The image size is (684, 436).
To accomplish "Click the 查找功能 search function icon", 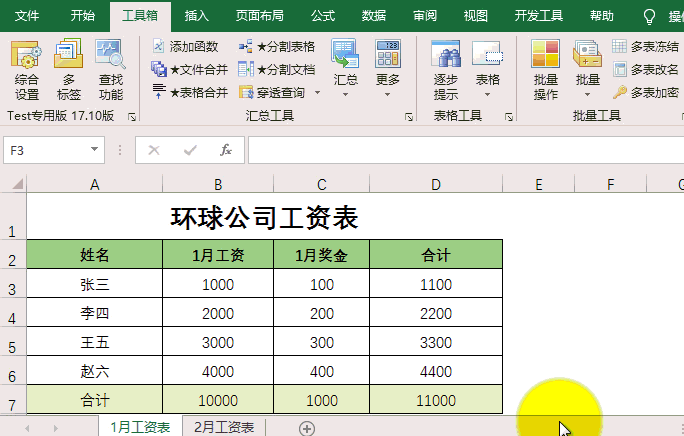I will click(111, 70).
